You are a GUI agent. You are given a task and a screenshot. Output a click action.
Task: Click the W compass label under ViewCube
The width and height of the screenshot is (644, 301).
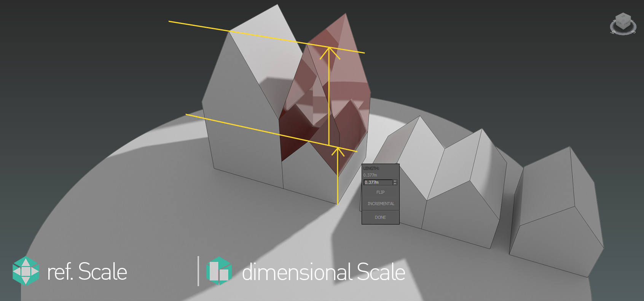click(612, 32)
